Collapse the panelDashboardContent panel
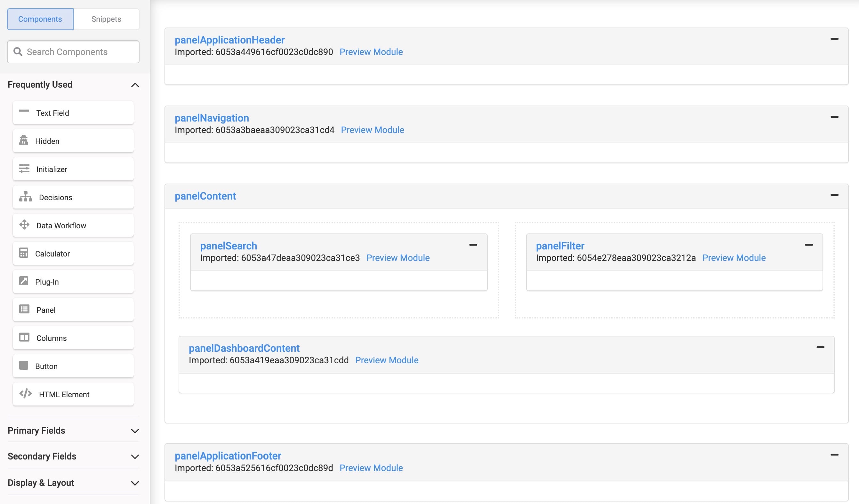The height and width of the screenshot is (504, 859). click(820, 348)
